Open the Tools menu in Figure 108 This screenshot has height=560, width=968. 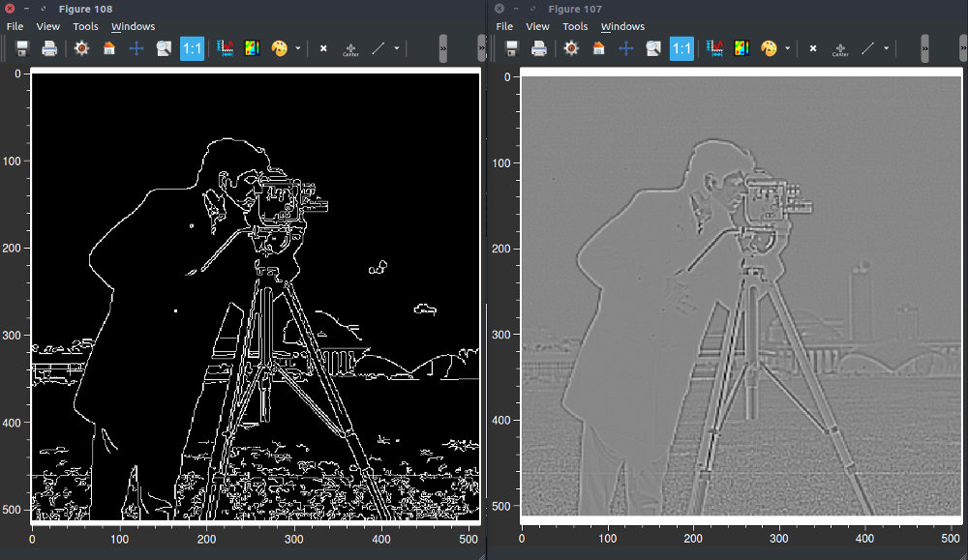(x=85, y=26)
